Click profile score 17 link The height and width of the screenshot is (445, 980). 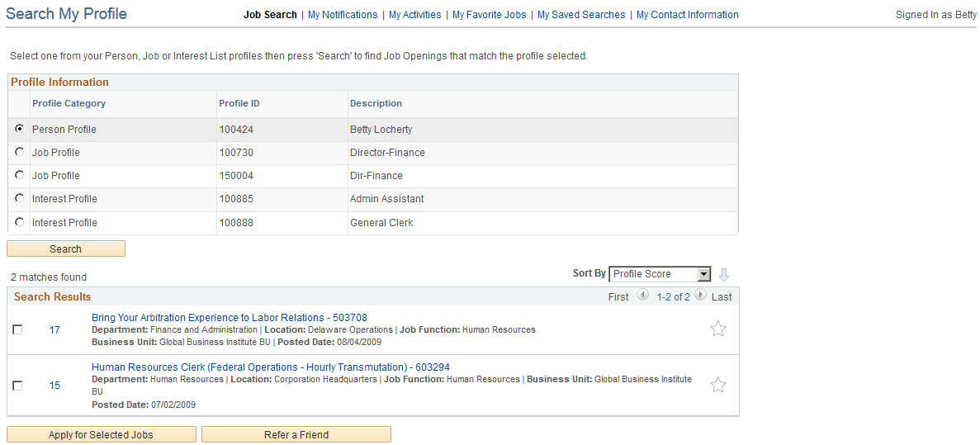click(x=54, y=330)
